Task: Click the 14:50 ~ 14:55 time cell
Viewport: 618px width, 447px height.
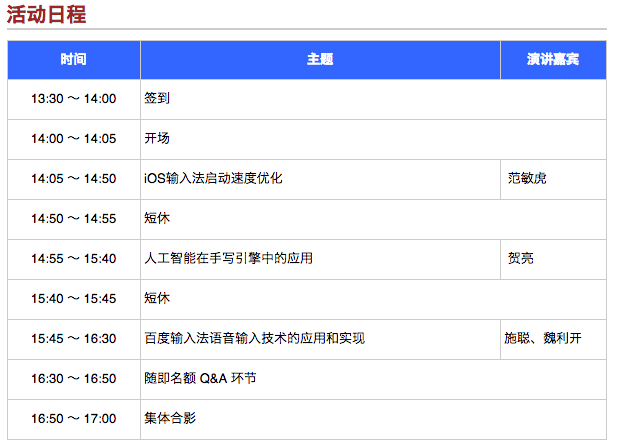Action: coord(73,219)
